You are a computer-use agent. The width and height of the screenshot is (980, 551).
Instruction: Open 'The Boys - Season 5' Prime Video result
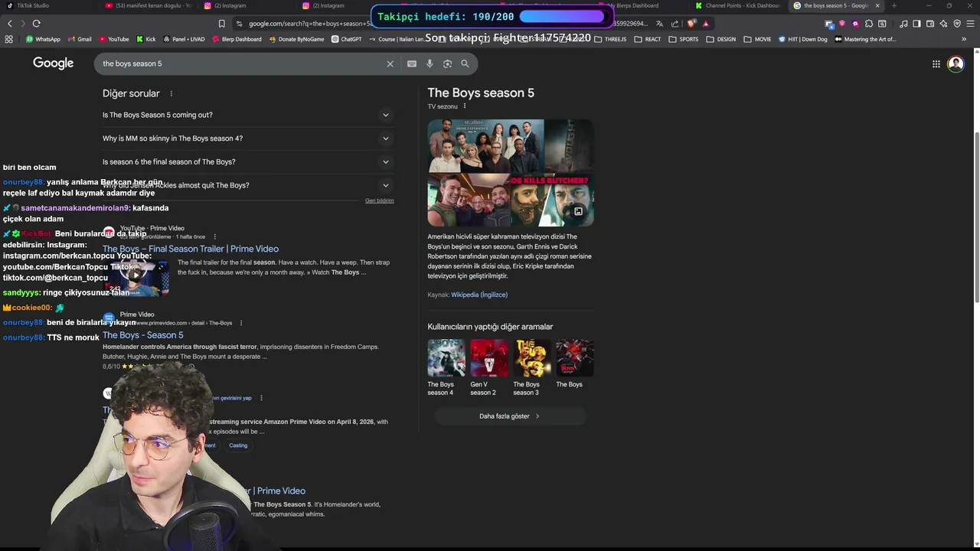143,335
